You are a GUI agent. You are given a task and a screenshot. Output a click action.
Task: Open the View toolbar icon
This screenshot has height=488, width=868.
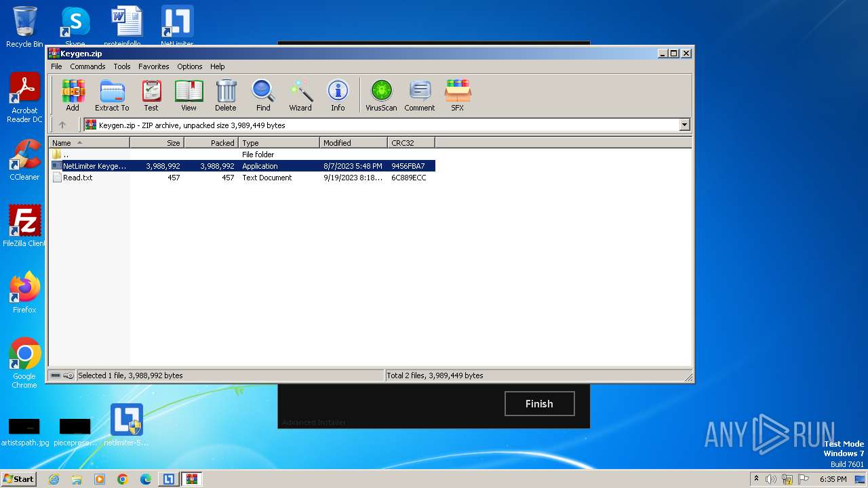click(x=189, y=96)
